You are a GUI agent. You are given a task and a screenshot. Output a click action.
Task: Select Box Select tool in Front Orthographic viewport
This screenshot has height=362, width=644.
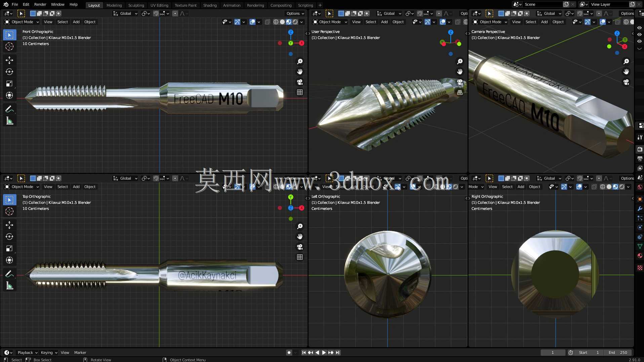point(9,35)
